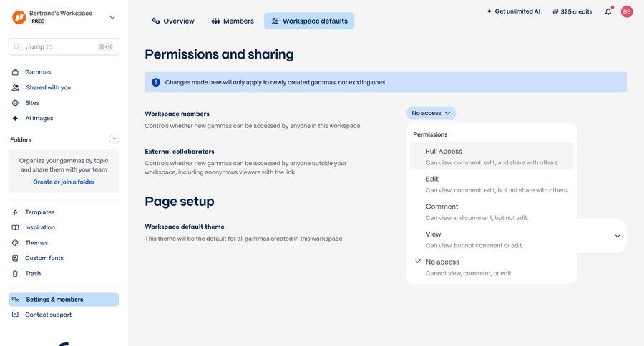Select the Workspace defaults tab
Screen dimensions: 644x346
click(x=309, y=21)
